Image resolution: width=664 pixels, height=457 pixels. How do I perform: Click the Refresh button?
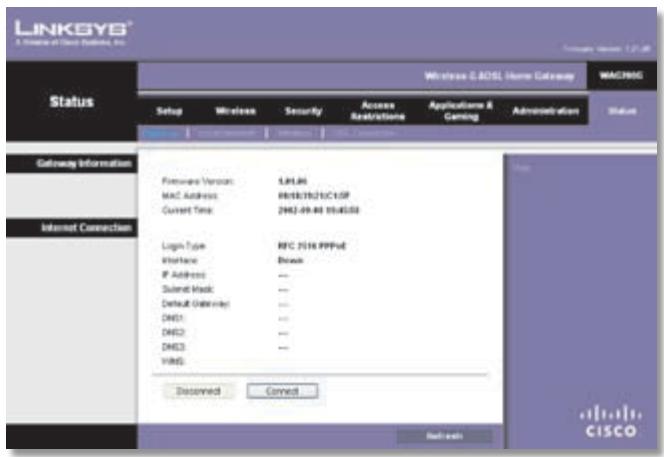click(x=444, y=436)
